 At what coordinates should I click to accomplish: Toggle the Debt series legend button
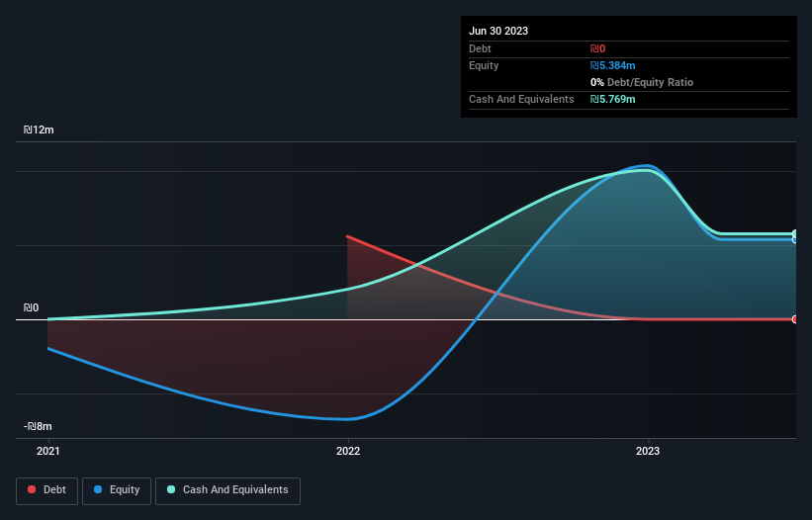tap(47, 490)
